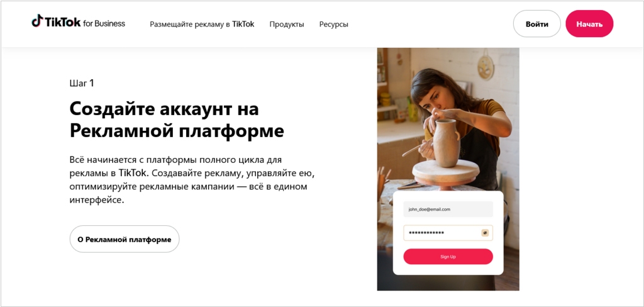Click the paragraph starting "Всё начинается"
Screen dimensions: 644x307
(x=192, y=180)
